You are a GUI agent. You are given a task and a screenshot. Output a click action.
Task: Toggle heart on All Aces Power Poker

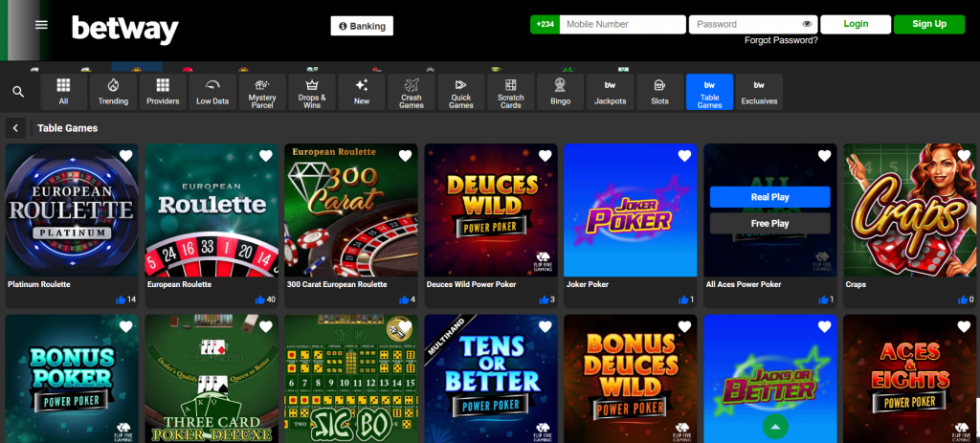pos(824,156)
